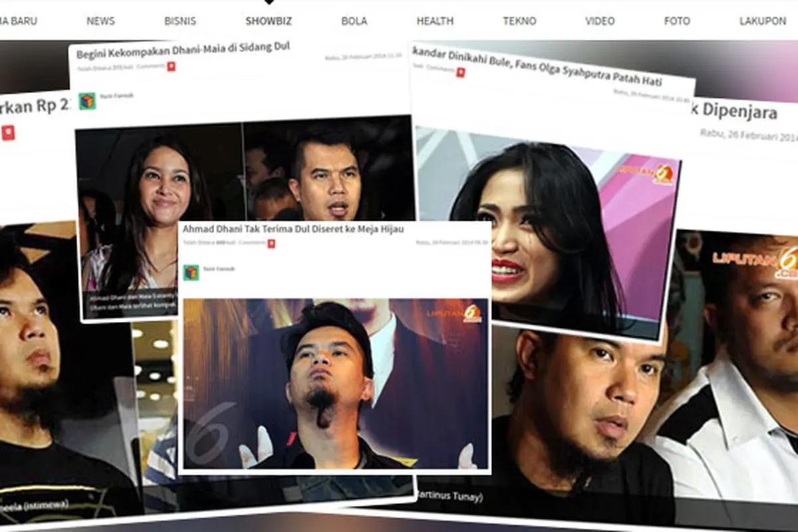Viewport: 798px width, 532px height.
Task: Click red comment icon under Begini Kekompakan headline
Action: pos(171,66)
